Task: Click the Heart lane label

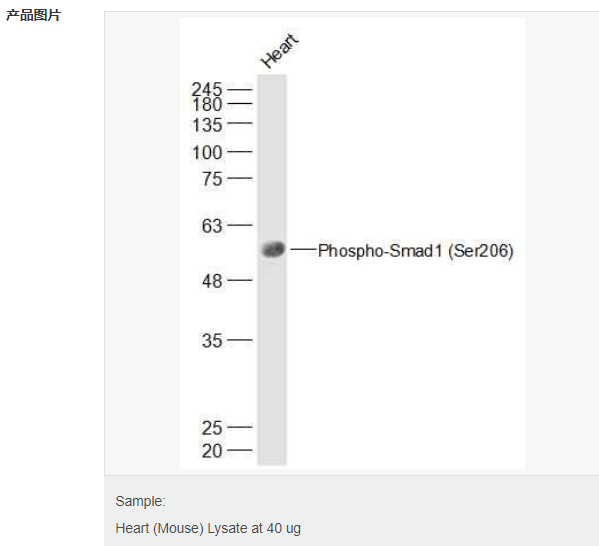Action: click(280, 51)
